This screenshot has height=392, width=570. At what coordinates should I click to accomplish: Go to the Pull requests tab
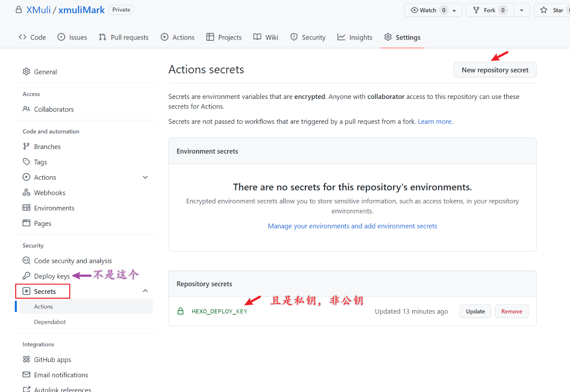(x=124, y=37)
